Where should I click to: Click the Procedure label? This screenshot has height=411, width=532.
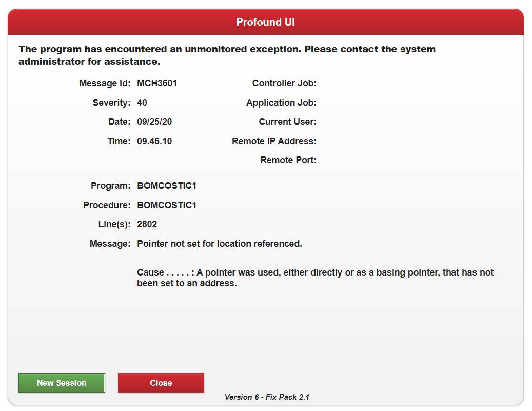[x=107, y=205]
